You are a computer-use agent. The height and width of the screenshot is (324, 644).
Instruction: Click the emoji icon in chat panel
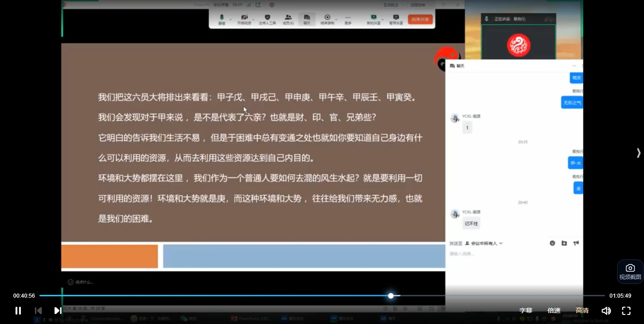[552, 243]
